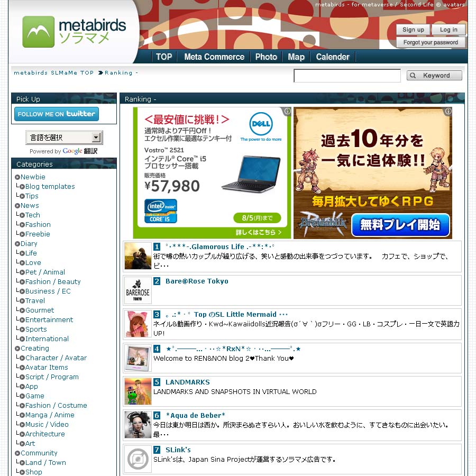Select the Blog templates category
Screen dimensions: 476x476
(50, 186)
